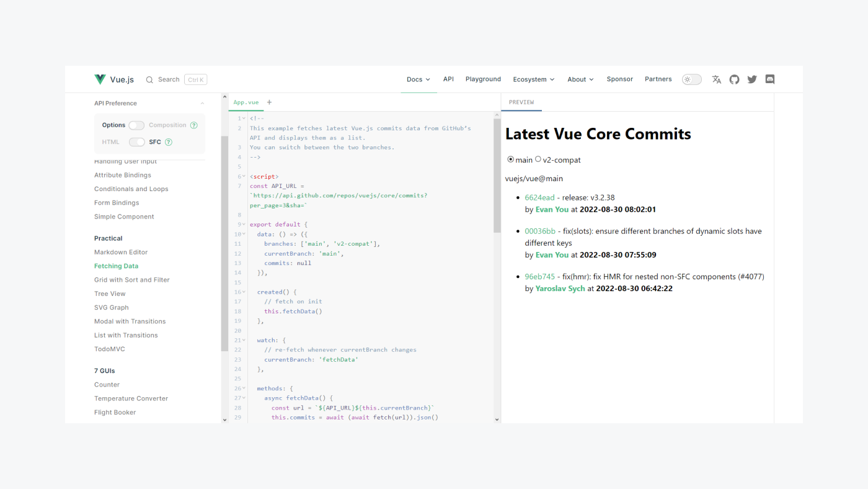Click the search magnifier icon
The width and height of the screenshot is (868, 489).
149,79
